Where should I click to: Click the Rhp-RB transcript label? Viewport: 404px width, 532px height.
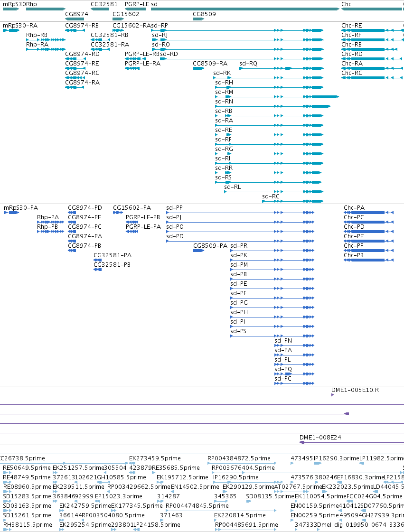coord(37,35)
